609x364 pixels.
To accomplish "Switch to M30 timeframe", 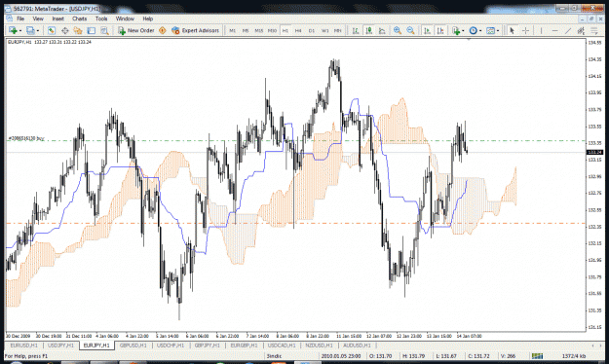I will tap(272, 30).
